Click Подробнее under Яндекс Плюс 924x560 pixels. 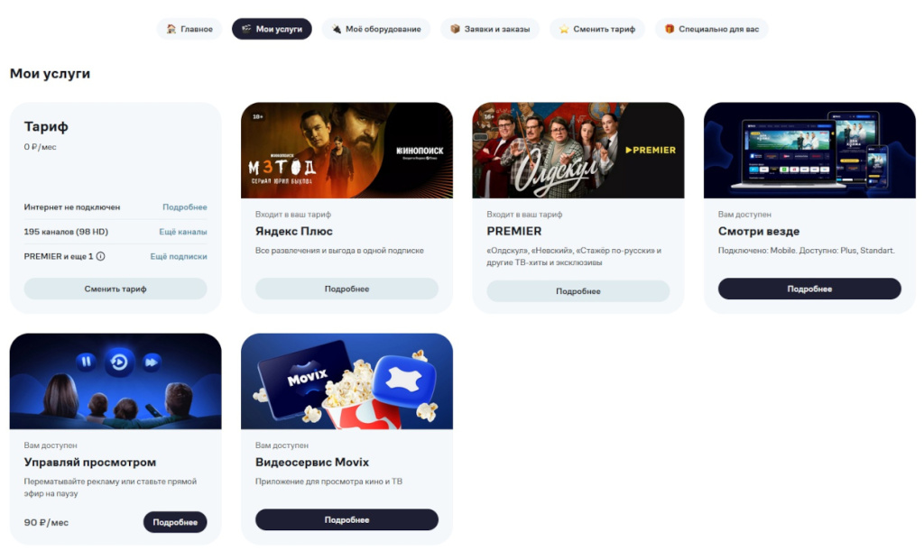pos(346,289)
